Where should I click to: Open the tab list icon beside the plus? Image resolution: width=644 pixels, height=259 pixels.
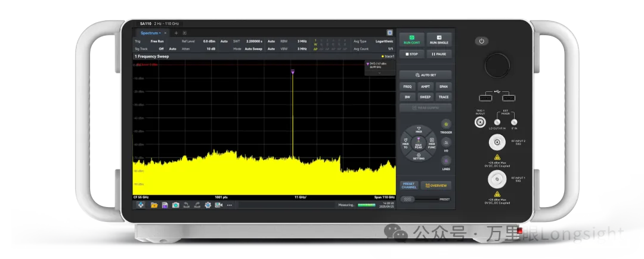coord(184,33)
